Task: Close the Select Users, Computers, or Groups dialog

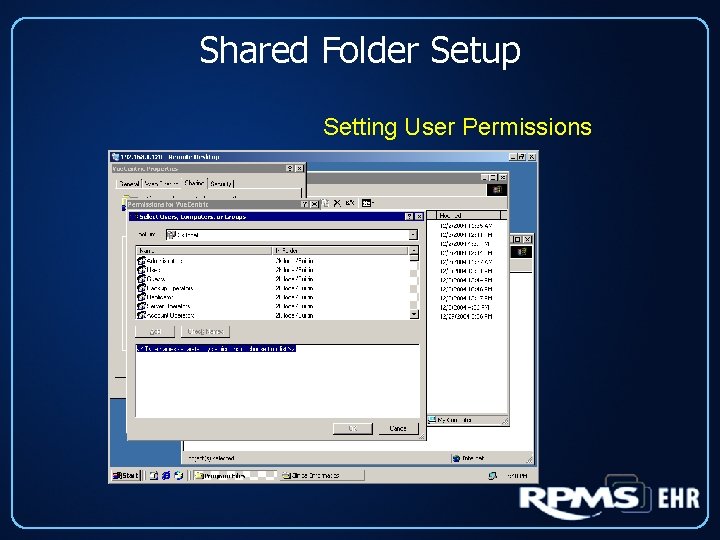Action: point(419,217)
